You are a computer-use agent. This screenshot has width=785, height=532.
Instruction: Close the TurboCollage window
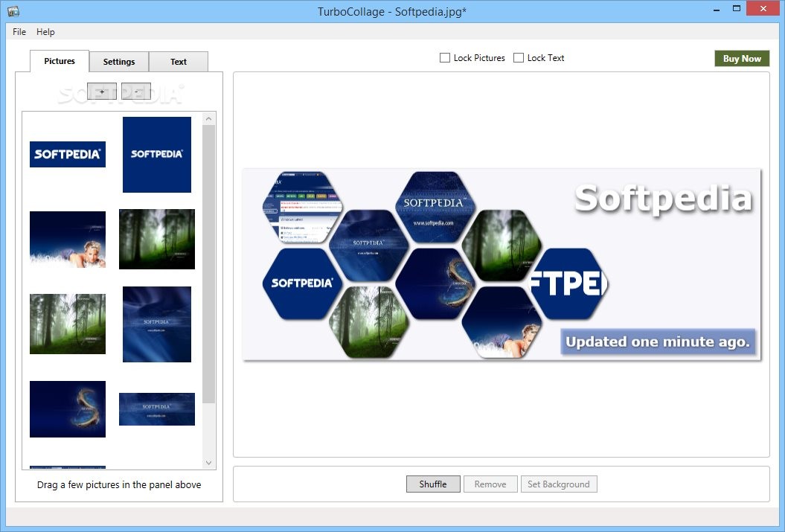click(x=763, y=8)
